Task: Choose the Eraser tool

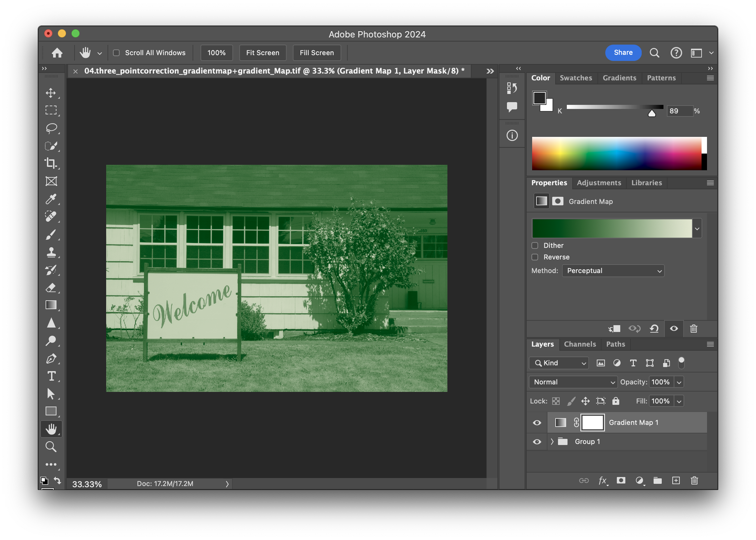Action: 51,288
